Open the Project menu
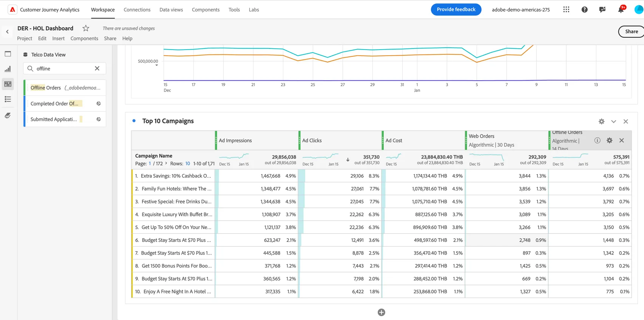 [x=25, y=39]
